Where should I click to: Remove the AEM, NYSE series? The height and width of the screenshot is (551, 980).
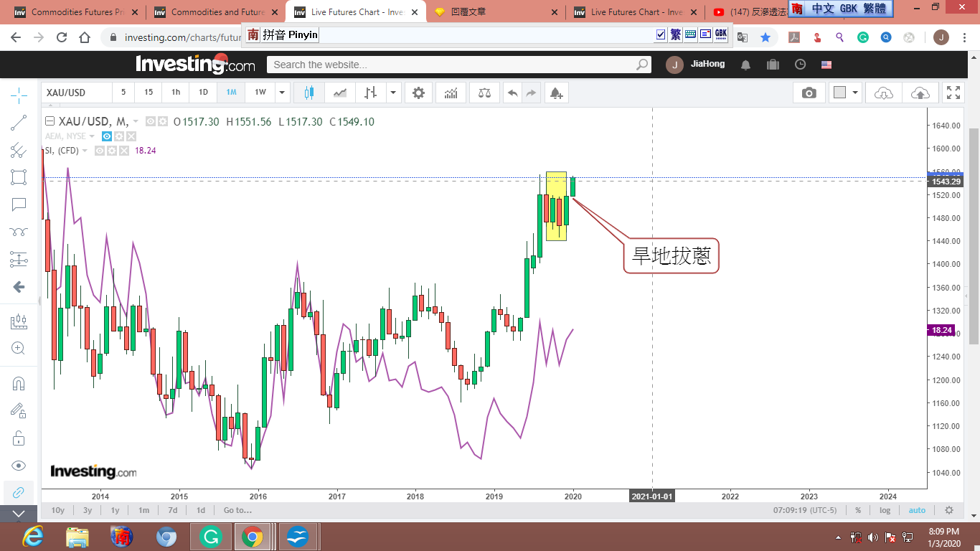coord(131,136)
